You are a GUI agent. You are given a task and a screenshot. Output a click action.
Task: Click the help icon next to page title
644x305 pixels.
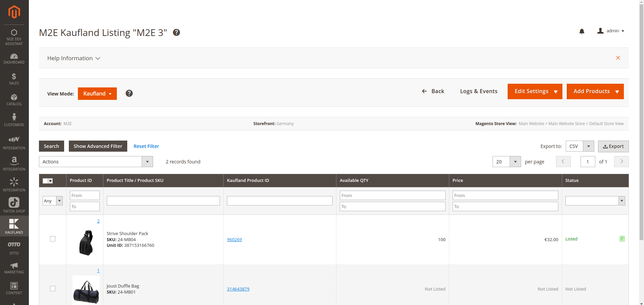click(176, 33)
